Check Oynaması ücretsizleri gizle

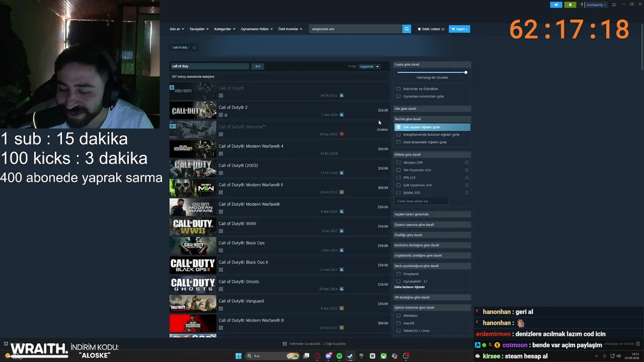click(398, 97)
